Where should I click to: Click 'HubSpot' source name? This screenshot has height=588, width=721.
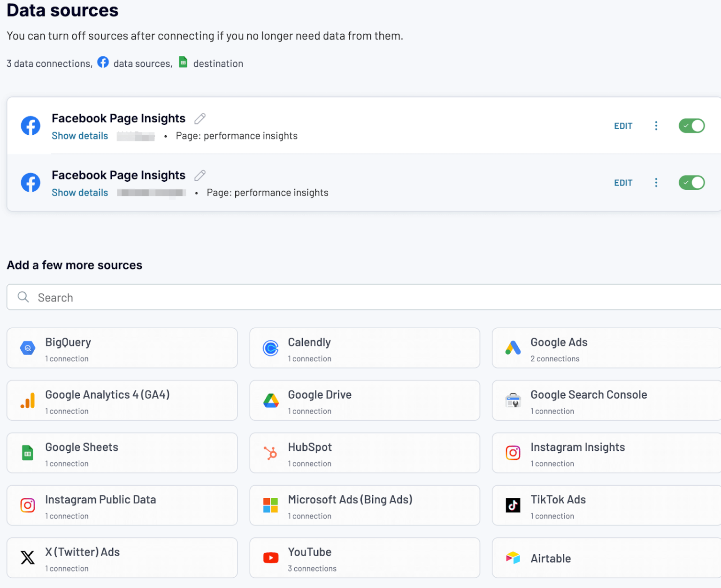coord(309,447)
